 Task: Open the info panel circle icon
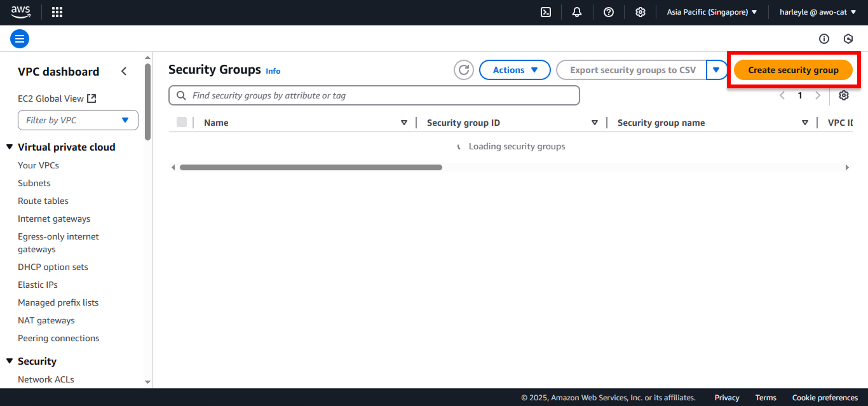824,39
